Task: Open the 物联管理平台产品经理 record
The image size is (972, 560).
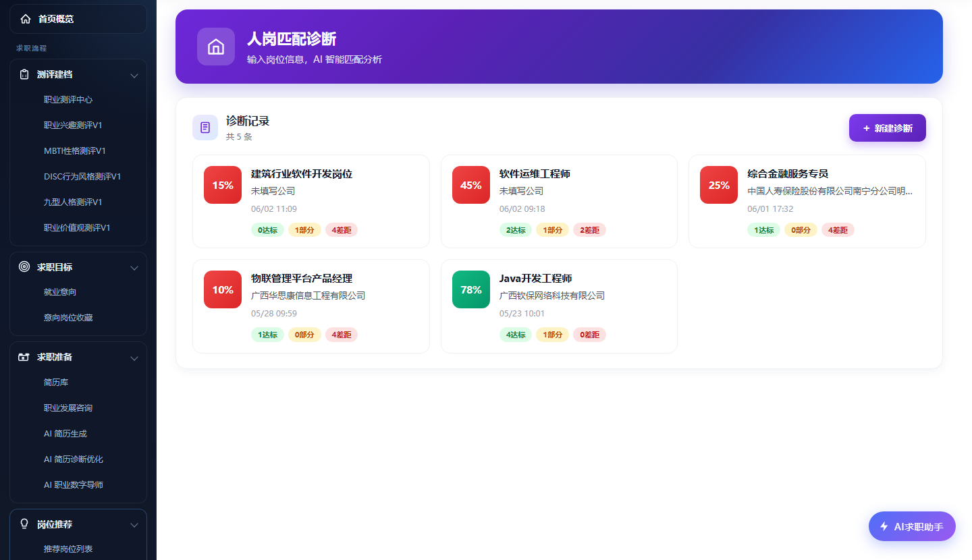Action: point(310,306)
